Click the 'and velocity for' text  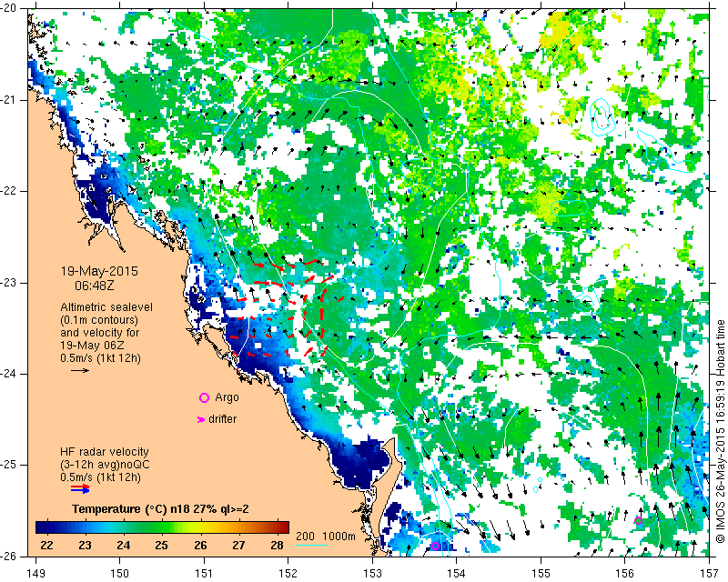click(100, 333)
